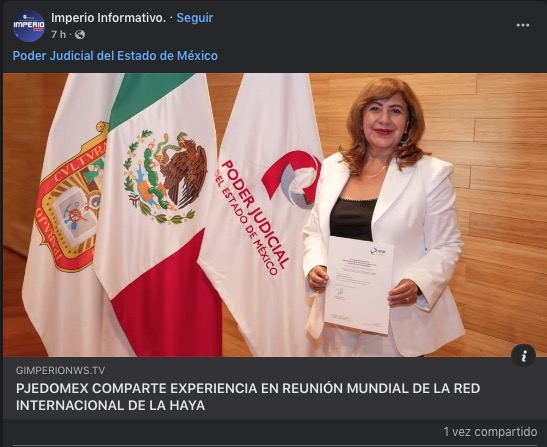The width and height of the screenshot is (547, 447).
Task: Click the globe public audience icon
Action: tap(80, 35)
